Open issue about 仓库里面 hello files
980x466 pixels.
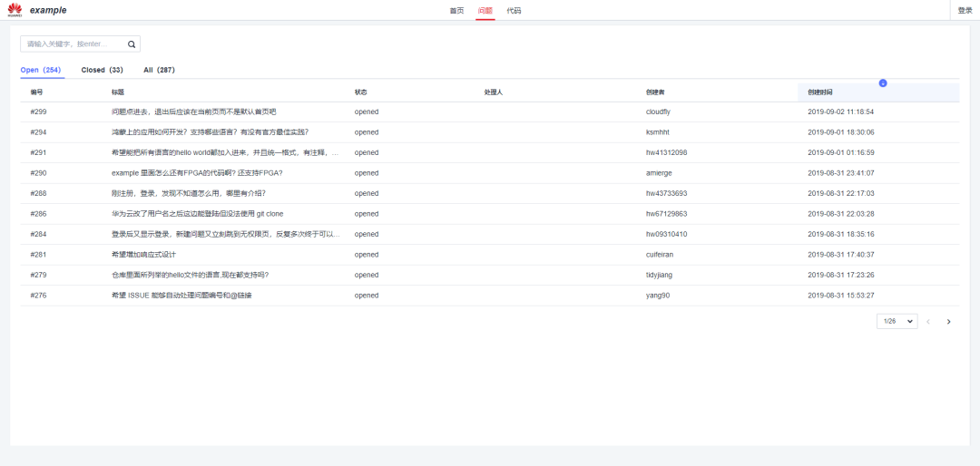tap(190, 275)
